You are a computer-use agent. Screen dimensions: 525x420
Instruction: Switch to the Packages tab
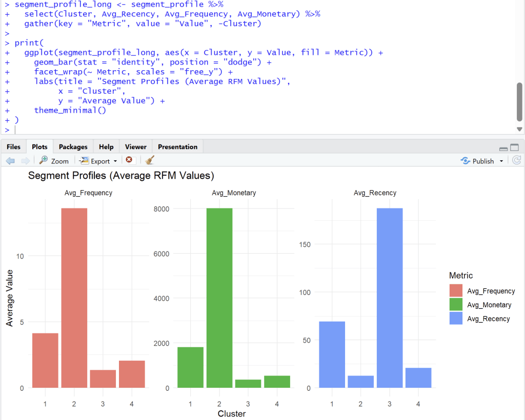[x=73, y=147]
